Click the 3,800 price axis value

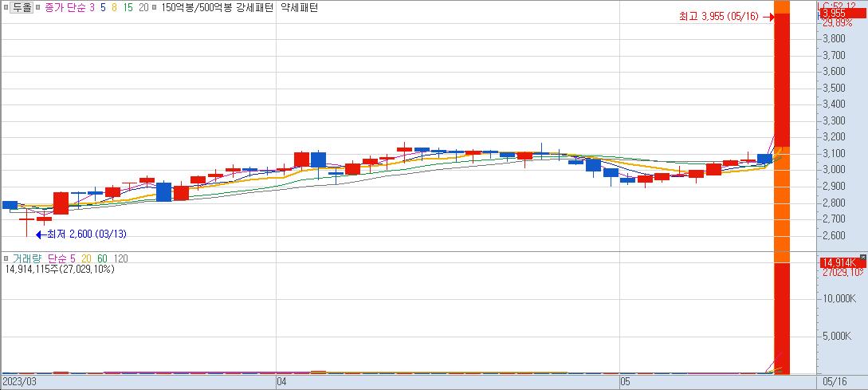[x=834, y=39]
